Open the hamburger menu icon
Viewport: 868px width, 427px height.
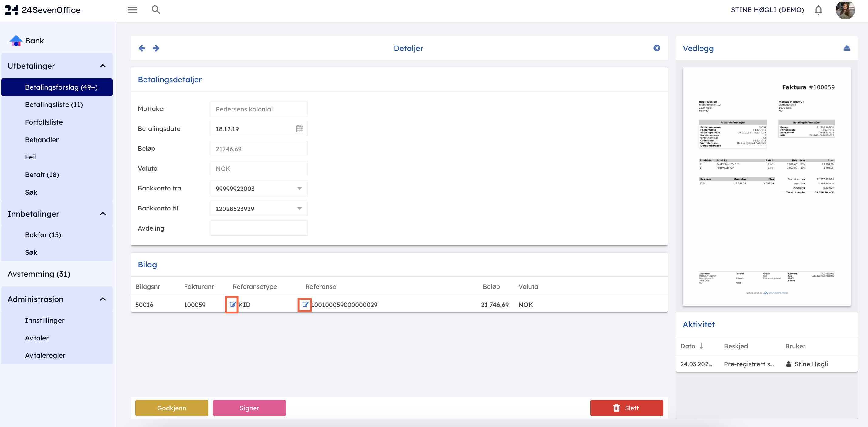click(133, 10)
